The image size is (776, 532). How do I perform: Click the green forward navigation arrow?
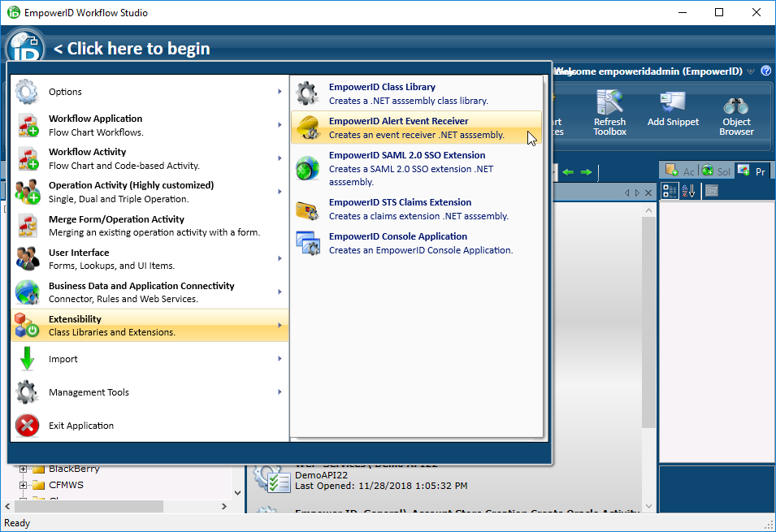coord(585,171)
